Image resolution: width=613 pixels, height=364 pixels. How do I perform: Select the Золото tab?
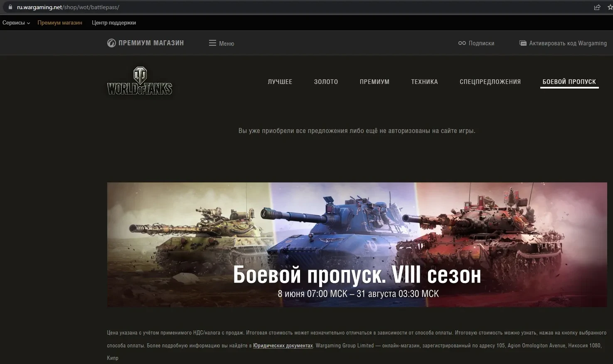pos(326,82)
